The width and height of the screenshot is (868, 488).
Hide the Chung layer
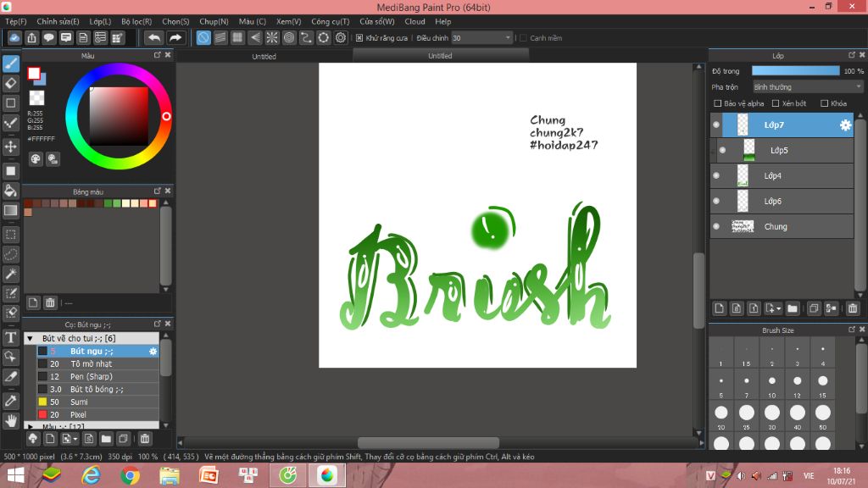(716, 227)
